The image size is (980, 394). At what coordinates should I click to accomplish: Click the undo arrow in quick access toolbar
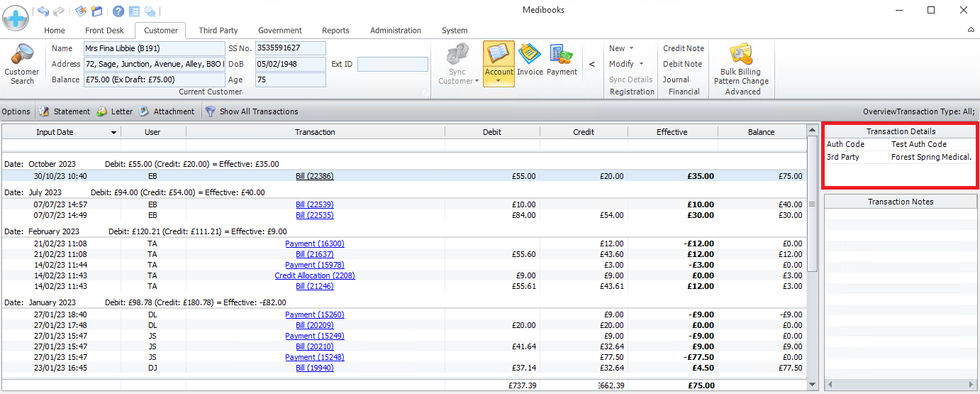click(43, 11)
